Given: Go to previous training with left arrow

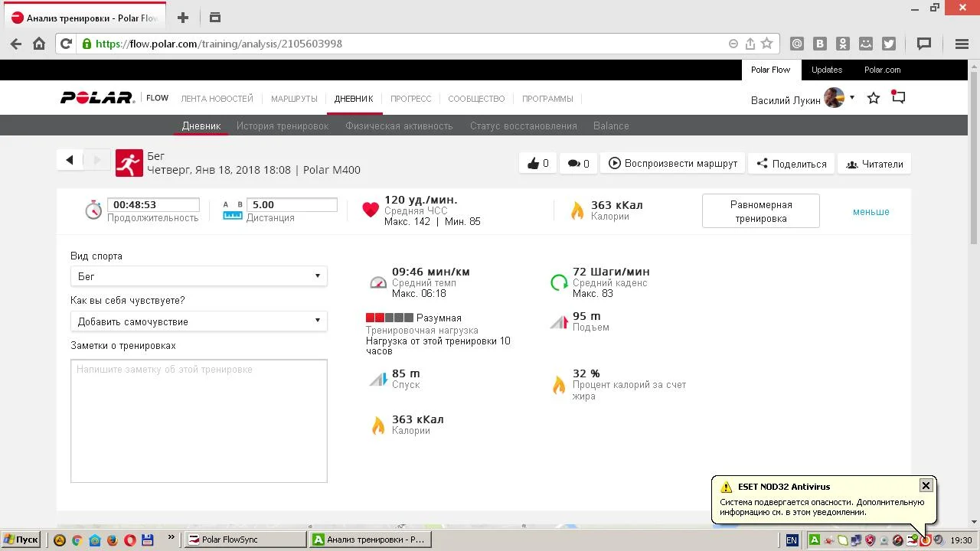Looking at the screenshot, I should point(70,160).
